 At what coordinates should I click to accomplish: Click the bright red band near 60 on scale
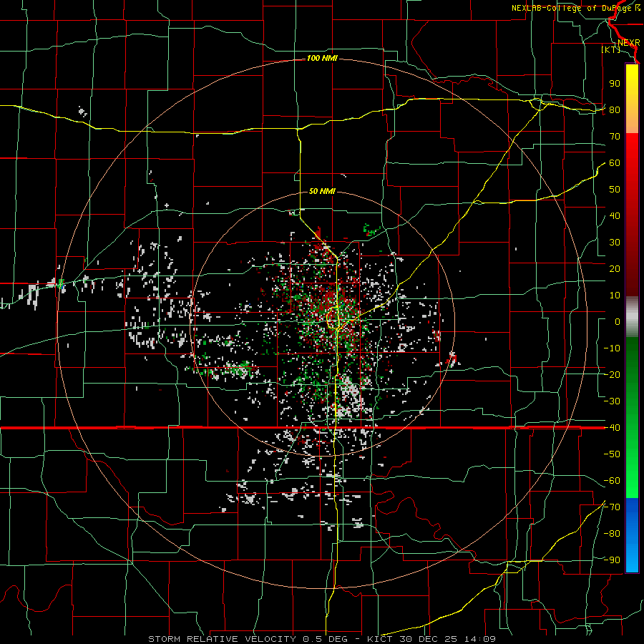click(632, 158)
